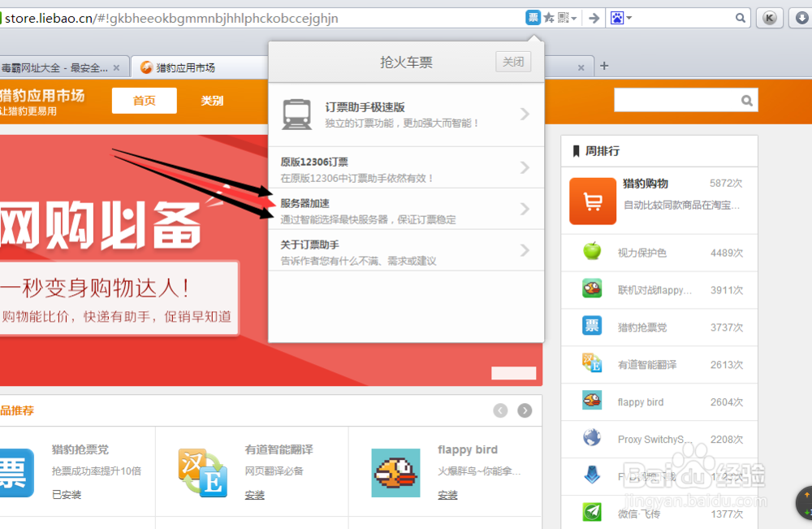
Task: Click the app store search input field
Action: click(x=676, y=100)
